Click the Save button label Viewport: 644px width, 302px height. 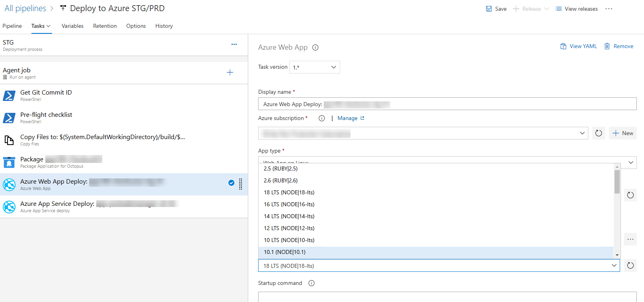(501, 9)
